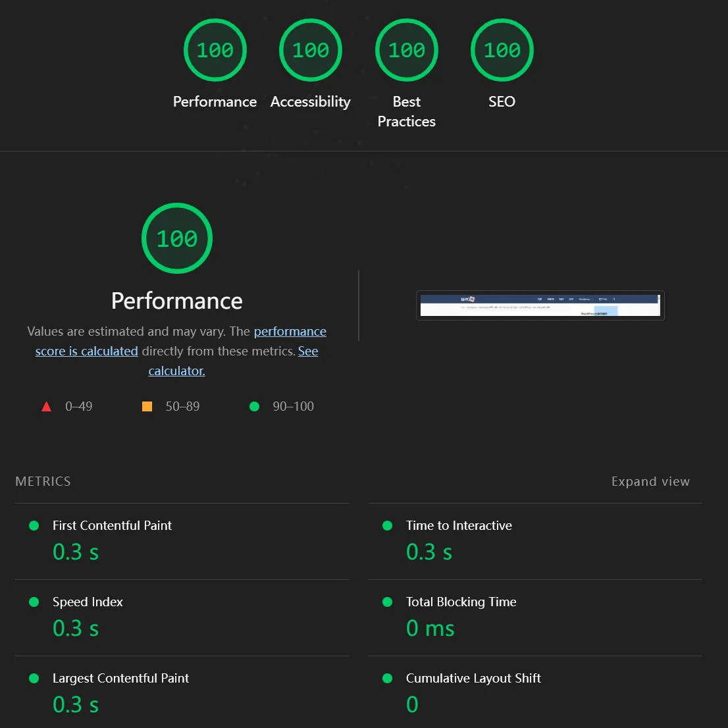The height and width of the screenshot is (728, 728).
Task: Expand the Speed Index metric
Action: click(x=88, y=602)
